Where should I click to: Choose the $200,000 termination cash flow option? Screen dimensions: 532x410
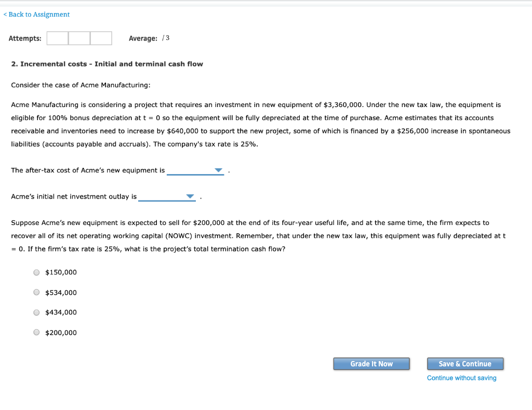(x=36, y=332)
